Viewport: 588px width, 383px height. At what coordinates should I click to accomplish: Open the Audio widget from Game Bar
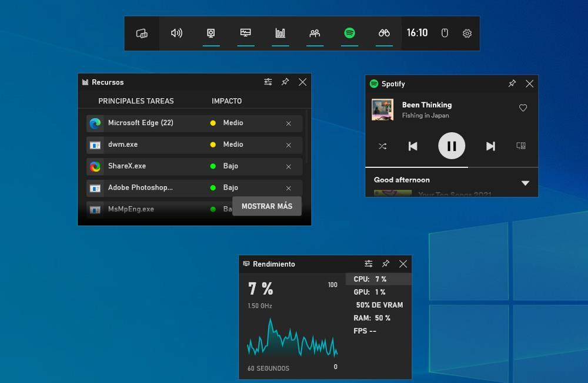[176, 33]
